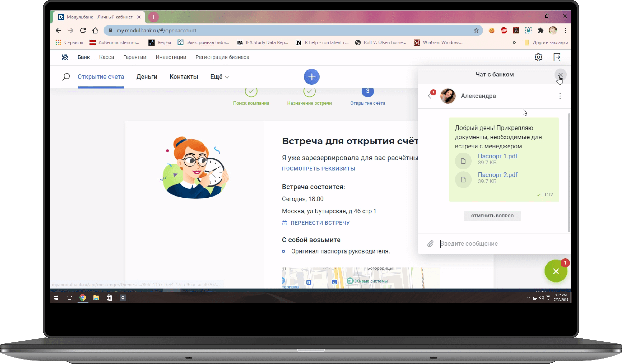Open the cookie extension icon
The width and height of the screenshot is (622, 364).
[491, 30]
